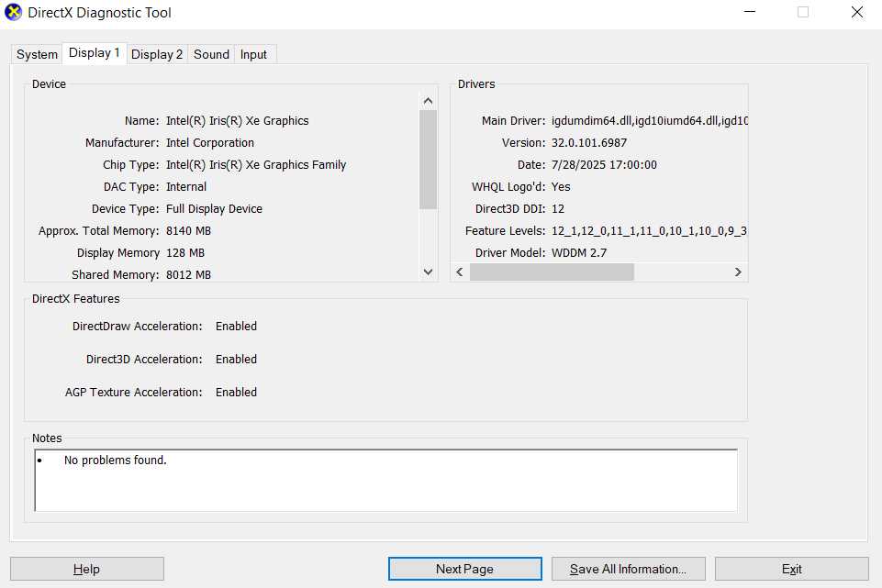The image size is (882, 588).
Task: Click the Drivers panel scroll left arrow
Action: click(461, 272)
